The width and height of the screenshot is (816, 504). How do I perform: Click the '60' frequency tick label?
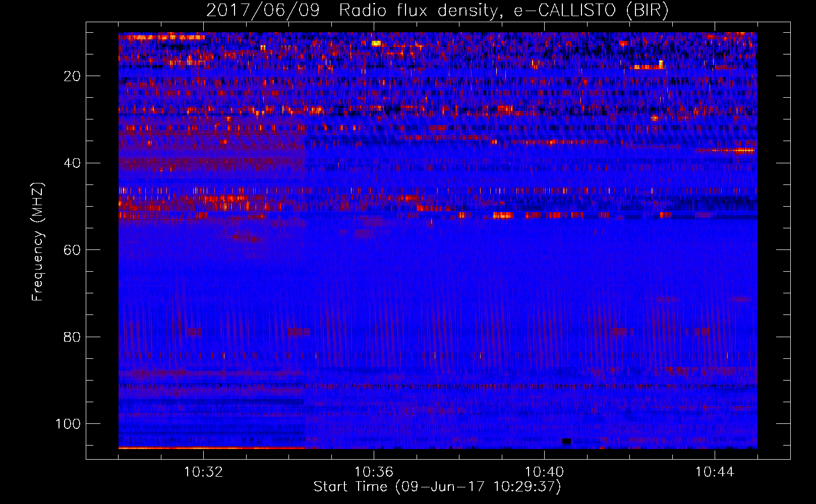pyautogui.click(x=72, y=250)
